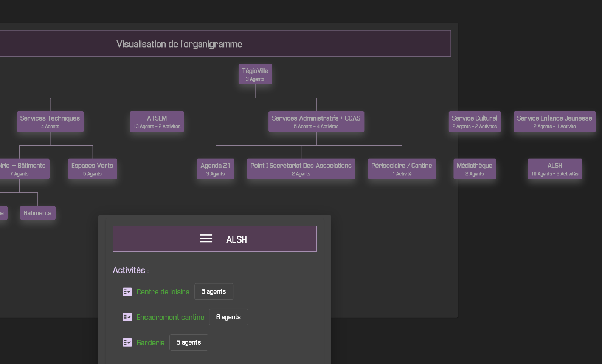Select Point I Secrétariat Des Associations node
This screenshot has height=364, width=602.
coord(301,169)
